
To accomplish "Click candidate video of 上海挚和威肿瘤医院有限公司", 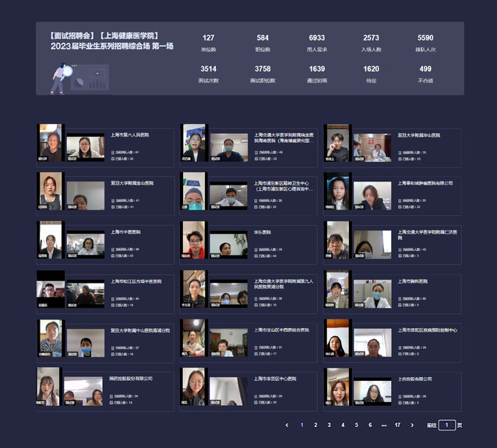I will click(337, 192).
